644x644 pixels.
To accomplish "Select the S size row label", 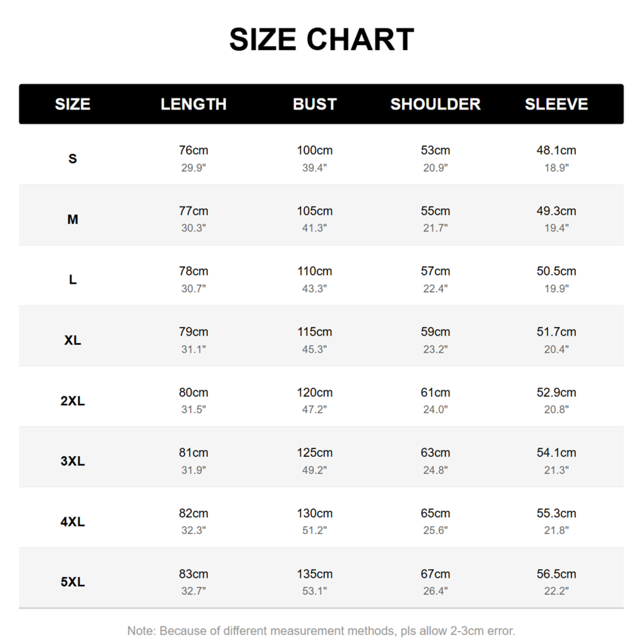I will click(72, 159).
